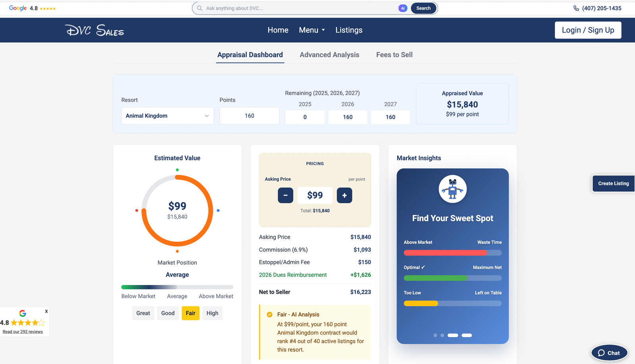This screenshot has height=364, width=635.
Task: Click 'Find Your Sweet Spot' heading
Action: [x=452, y=218]
